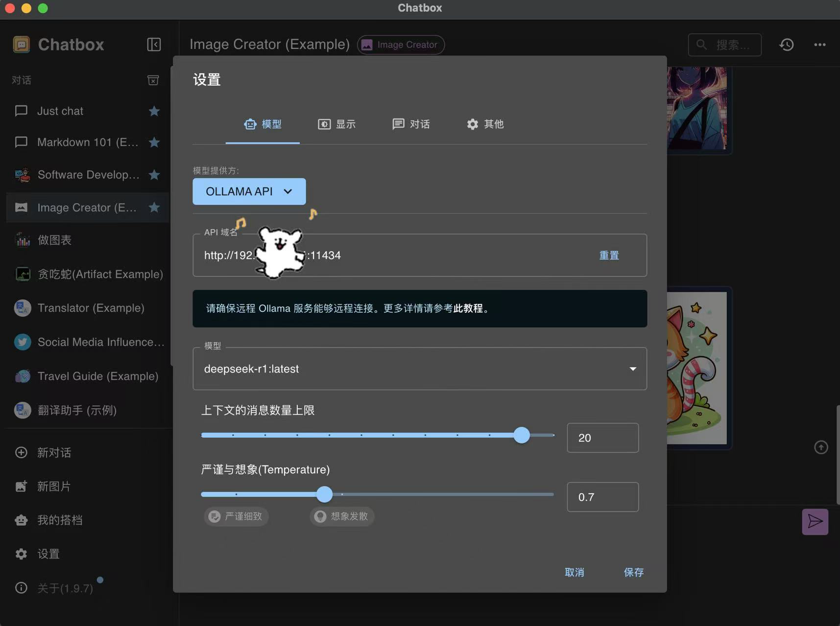Screen dimensions: 840x626
Task: Open Software Developer conversation
Action: pos(88,175)
